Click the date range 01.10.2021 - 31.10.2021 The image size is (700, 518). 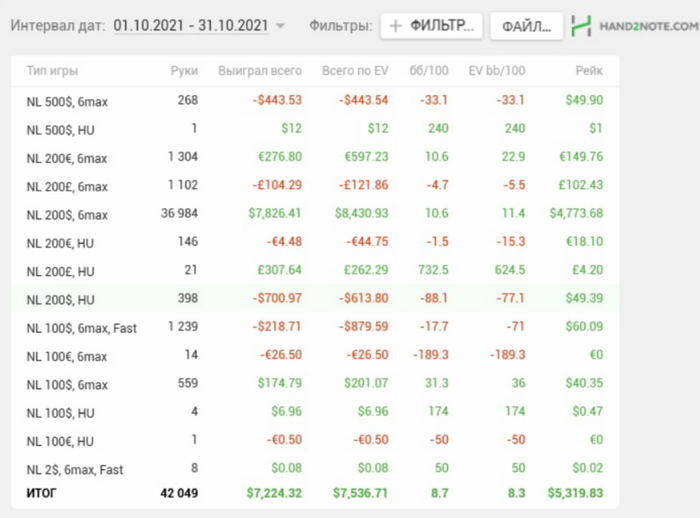[191, 25]
